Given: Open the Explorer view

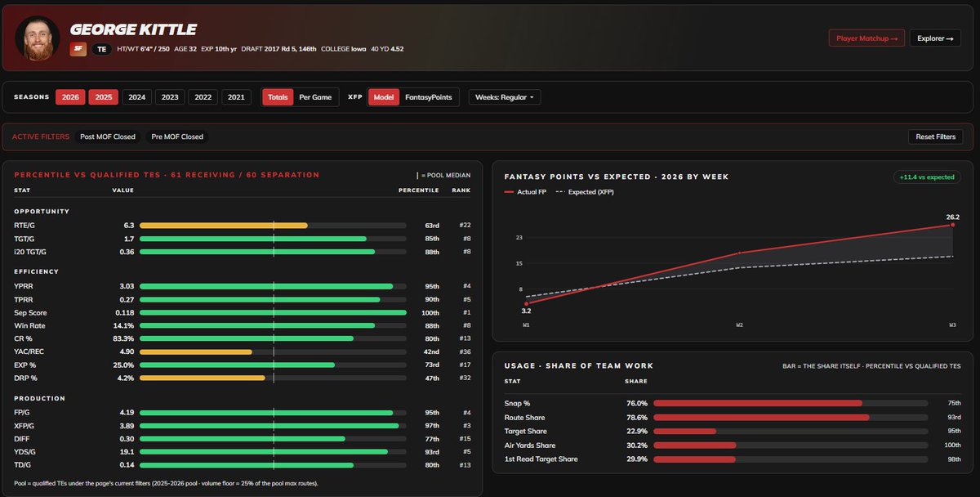Looking at the screenshot, I should click(935, 38).
